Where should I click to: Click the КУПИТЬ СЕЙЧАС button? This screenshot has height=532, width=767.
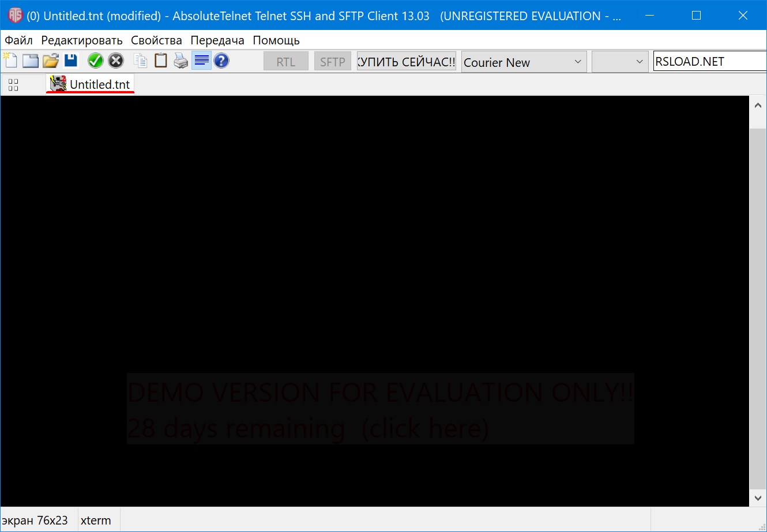tap(407, 62)
